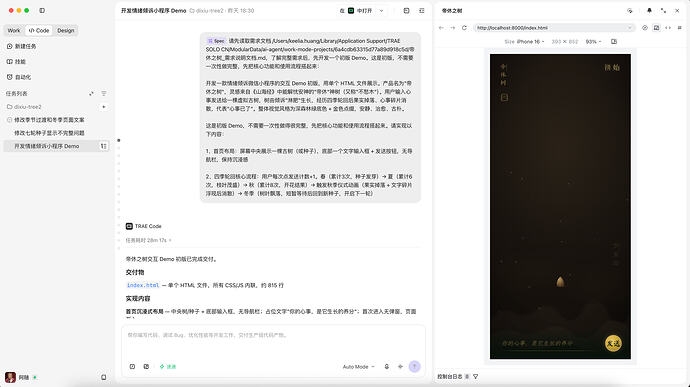Open task 修改季节过渡和冬季页面文案
The height and width of the screenshot is (387, 690).
click(49, 120)
